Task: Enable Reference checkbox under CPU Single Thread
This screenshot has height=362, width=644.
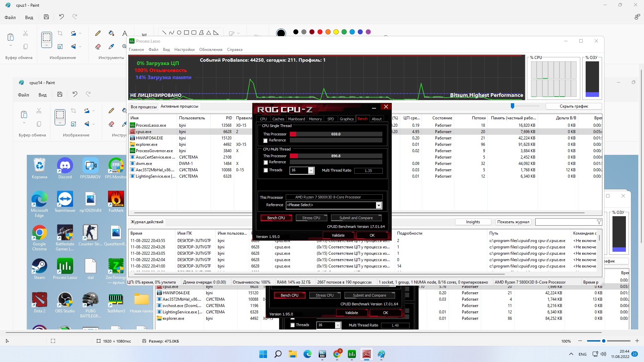Action: pyautogui.click(x=266, y=141)
